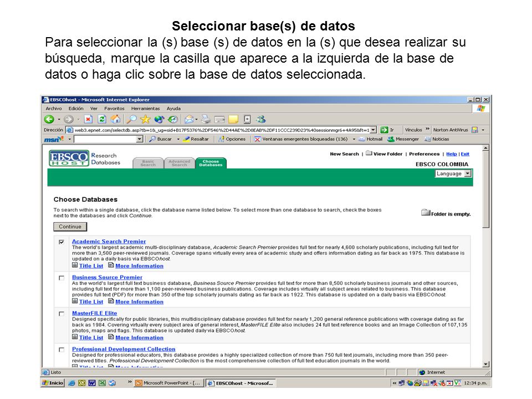Image resolution: width=532 pixels, height=399 pixels.
Task: Switch to the Basic Search tab
Action: coord(148,163)
